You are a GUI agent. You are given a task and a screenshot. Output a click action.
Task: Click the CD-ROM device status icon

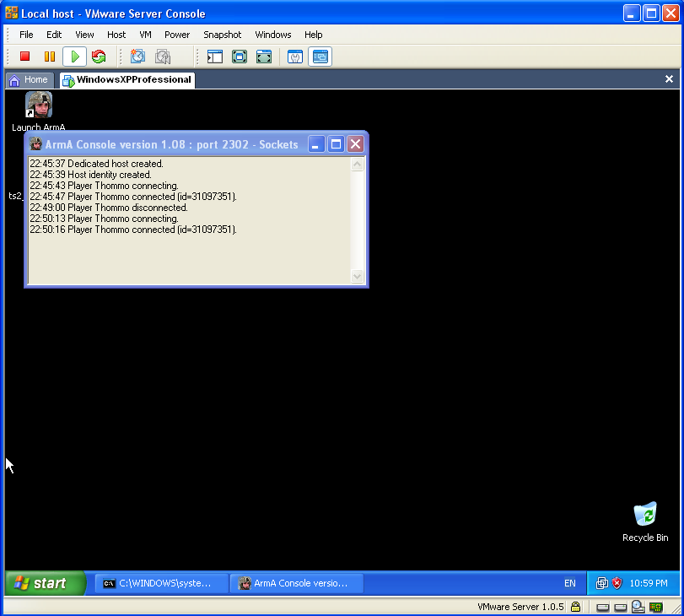pos(638,607)
